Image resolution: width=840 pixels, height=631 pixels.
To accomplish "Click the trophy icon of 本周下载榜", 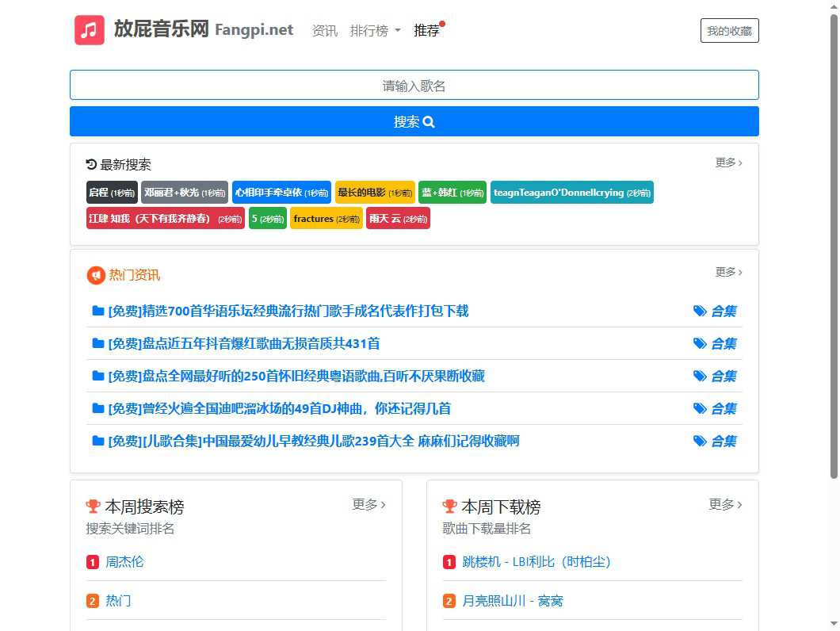I will point(449,505).
